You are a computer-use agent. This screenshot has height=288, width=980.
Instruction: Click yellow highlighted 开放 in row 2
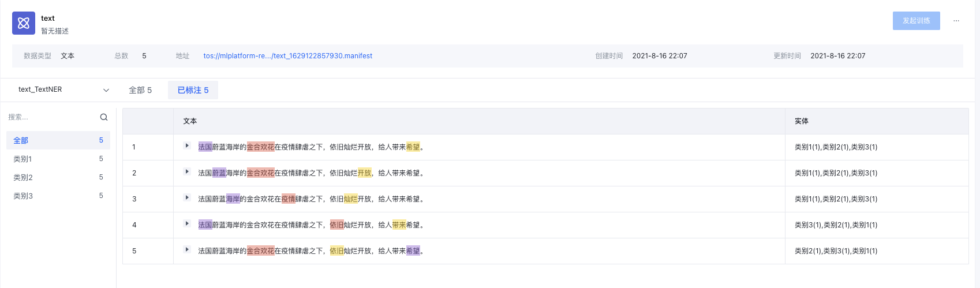coord(364,173)
